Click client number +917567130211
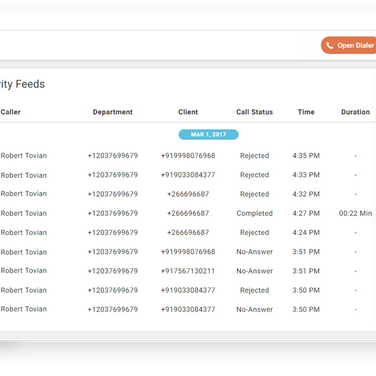Viewport: 376px width, 376px height. pos(188,271)
